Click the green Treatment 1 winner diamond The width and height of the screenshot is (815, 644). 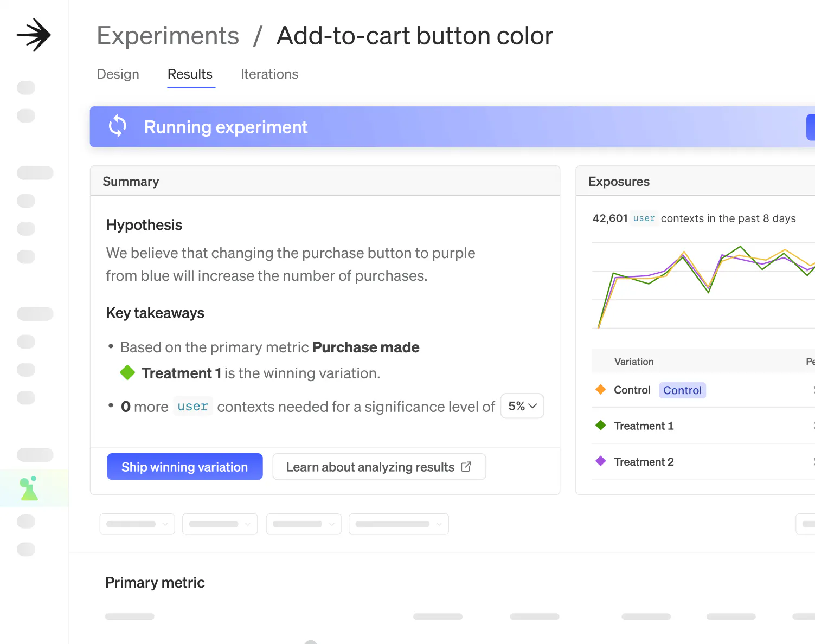[127, 373]
